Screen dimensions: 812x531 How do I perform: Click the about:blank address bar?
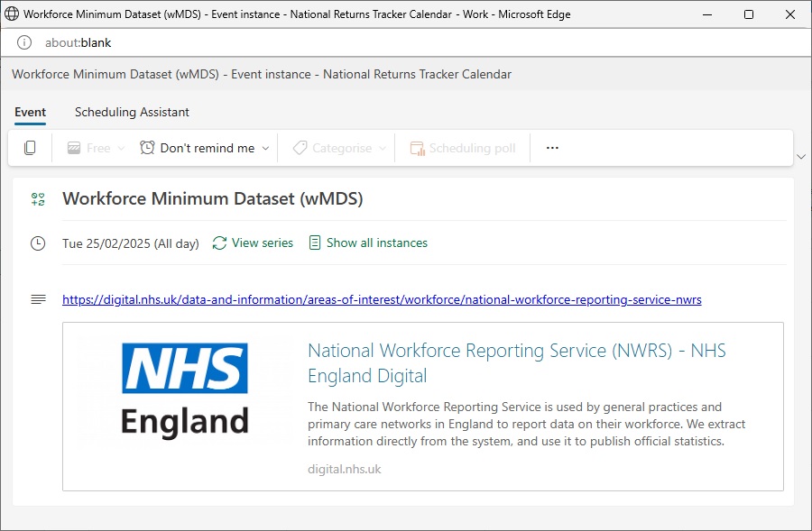[78, 42]
